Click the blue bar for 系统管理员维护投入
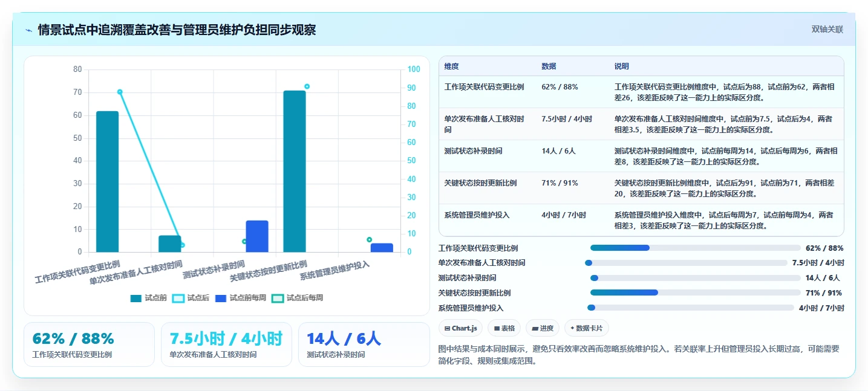 tap(382, 248)
